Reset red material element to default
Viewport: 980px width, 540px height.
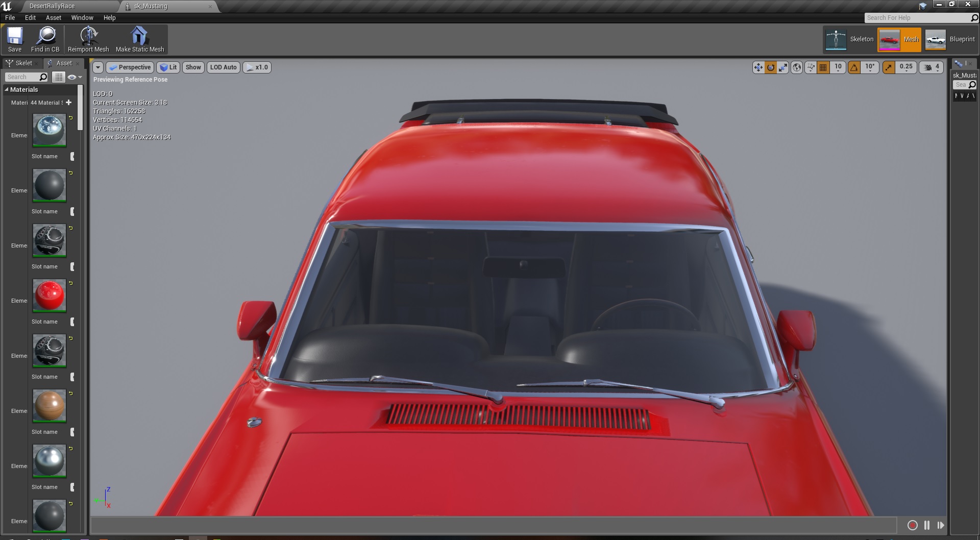coord(71,283)
